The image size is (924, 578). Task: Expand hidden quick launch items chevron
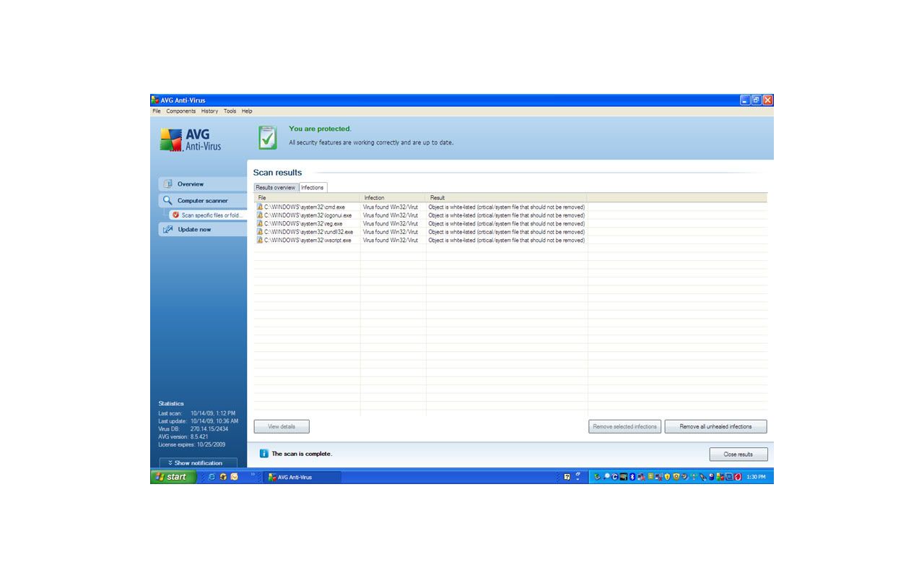click(253, 475)
